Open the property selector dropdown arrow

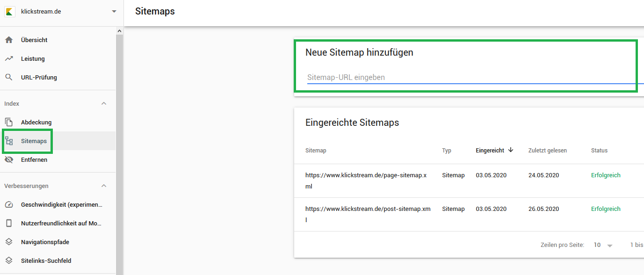pos(114,11)
